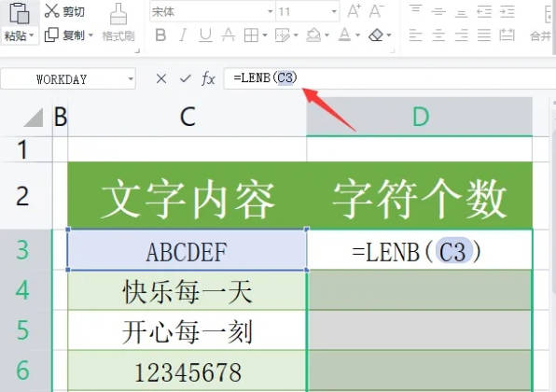556x392 pixels.
Task: Apply fill color with the paint bucket
Action: click(x=313, y=35)
